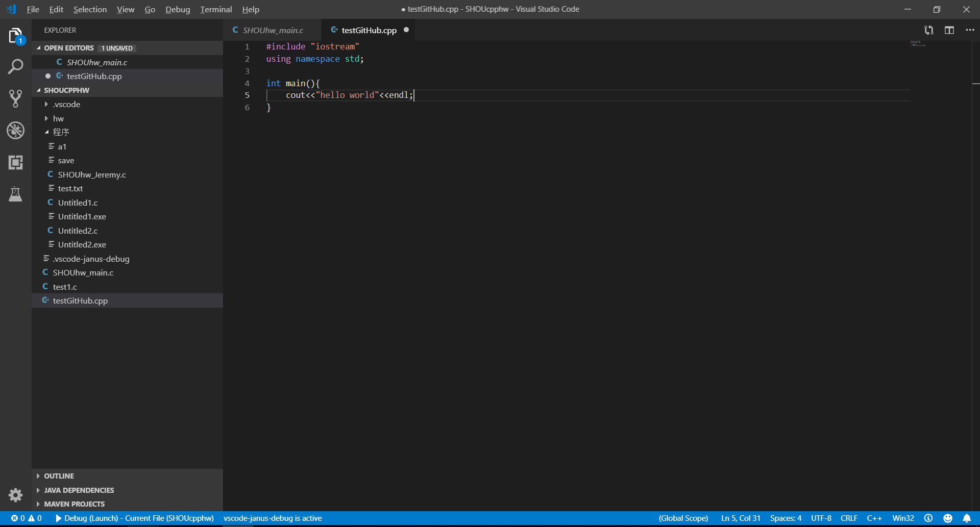The width and height of the screenshot is (980, 527).
Task: Click the warnings count in status bar
Action: click(35, 518)
